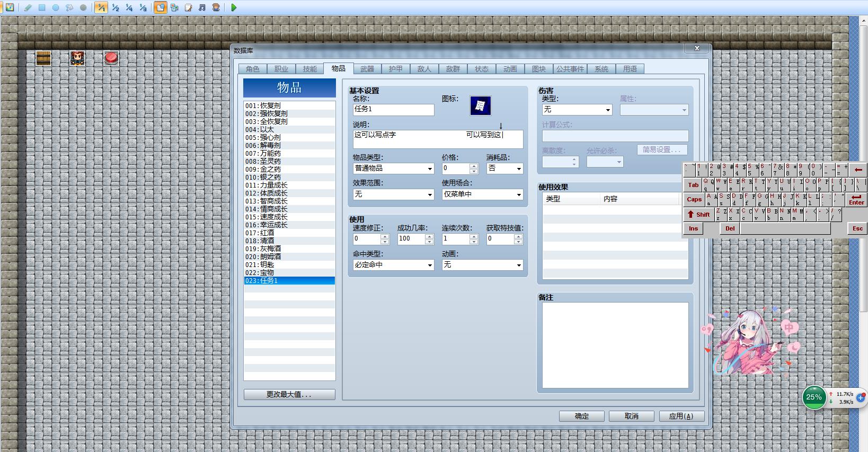
Task: Click the 25% usage indicator circle
Action: [x=814, y=397]
